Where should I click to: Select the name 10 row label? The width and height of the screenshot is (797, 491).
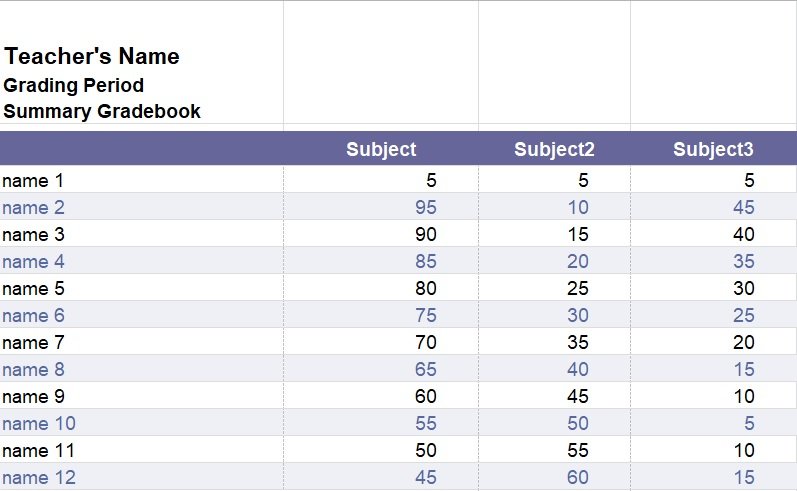coord(39,423)
